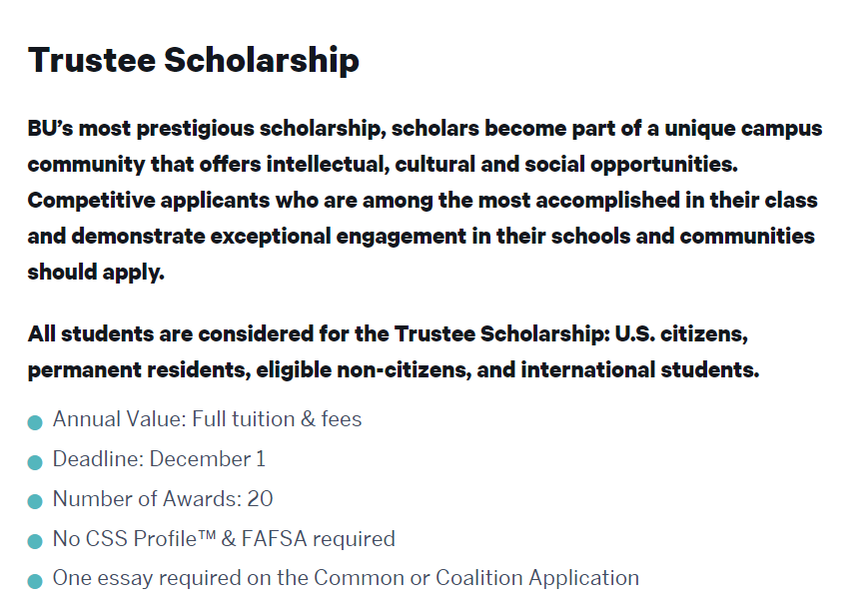The width and height of the screenshot is (868, 608).
Task: Click the teal bullet beside One essay required
Action: (x=35, y=581)
